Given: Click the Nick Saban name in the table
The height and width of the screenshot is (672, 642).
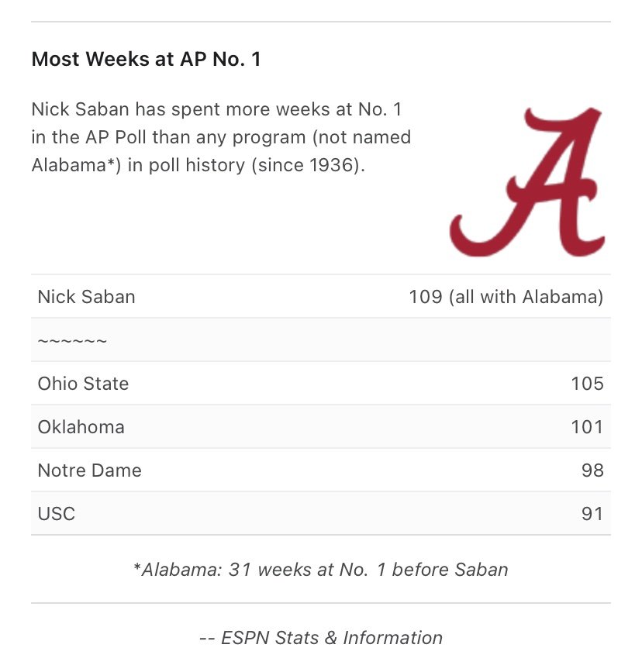Looking at the screenshot, I should (x=86, y=297).
